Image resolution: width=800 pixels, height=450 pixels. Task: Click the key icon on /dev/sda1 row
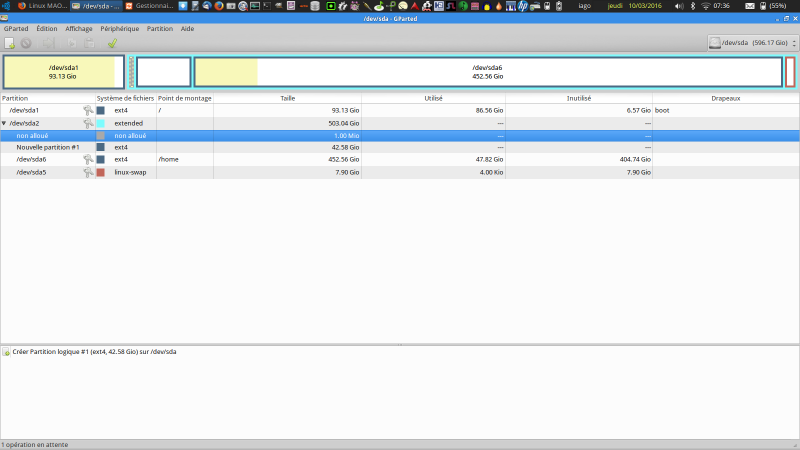pos(88,110)
